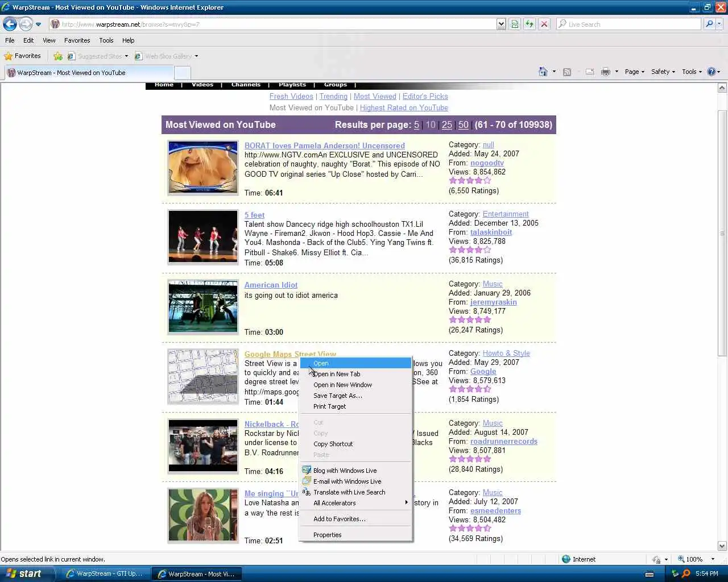Click the browser Back arrow button

pyautogui.click(x=10, y=24)
